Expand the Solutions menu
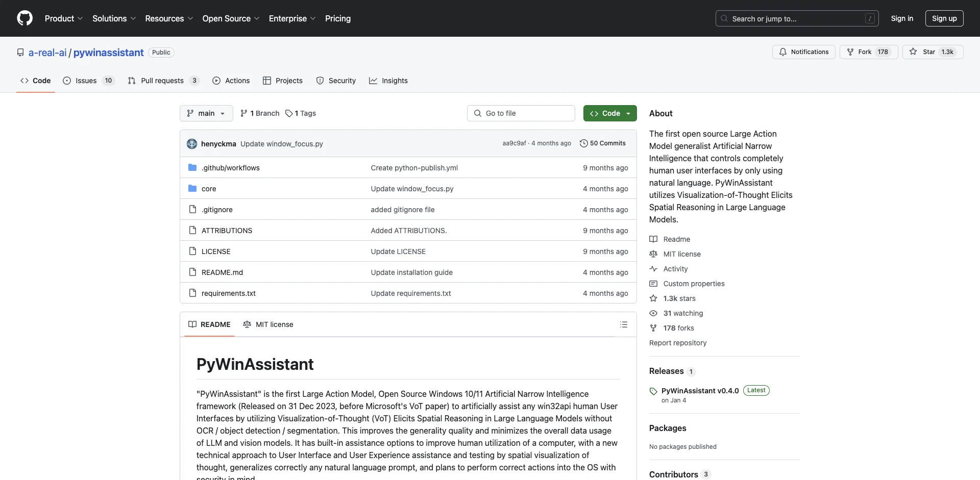The height and width of the screenshot is (480, 980). (114, 18)
